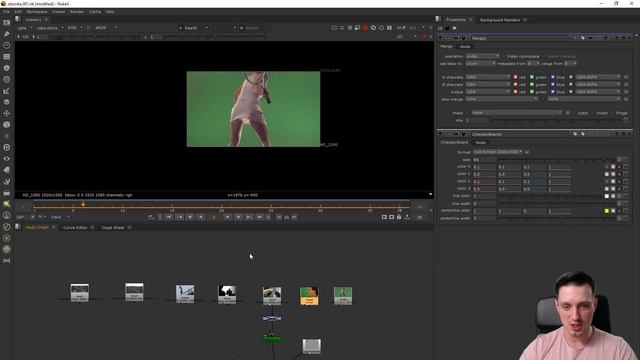
Task: Click the viewer Read5 input selector
Action: 193,28
